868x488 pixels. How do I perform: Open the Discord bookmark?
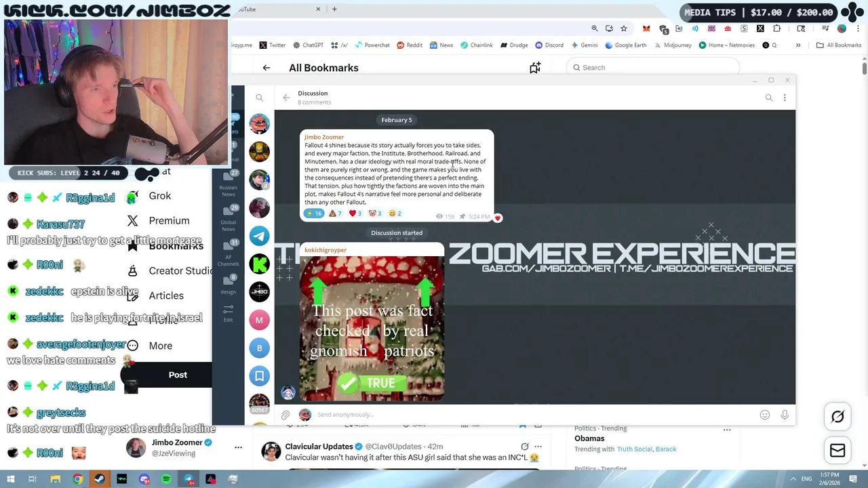(x=549, y=45)
